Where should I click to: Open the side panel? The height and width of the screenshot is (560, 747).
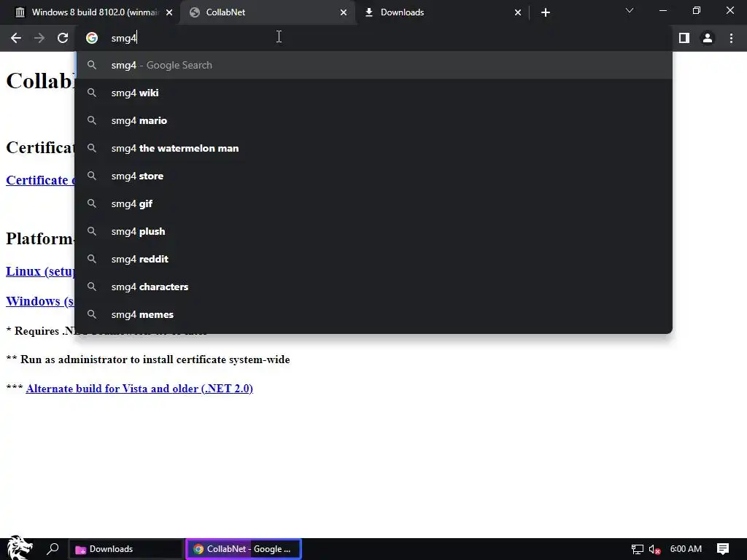(x=684, y=38)
